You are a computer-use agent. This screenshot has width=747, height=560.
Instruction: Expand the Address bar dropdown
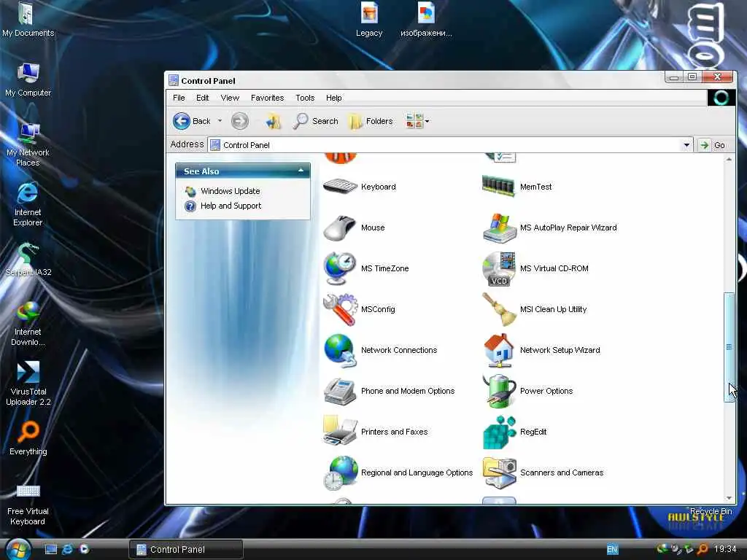(x=686, y=145)
